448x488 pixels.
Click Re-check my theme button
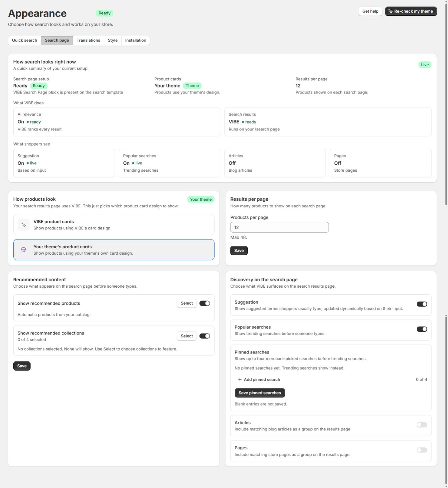411,11
